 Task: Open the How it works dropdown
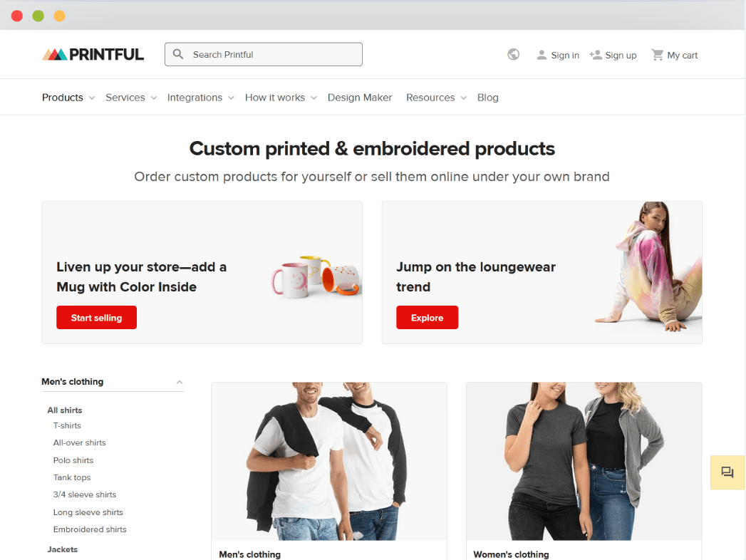point(281,98)
